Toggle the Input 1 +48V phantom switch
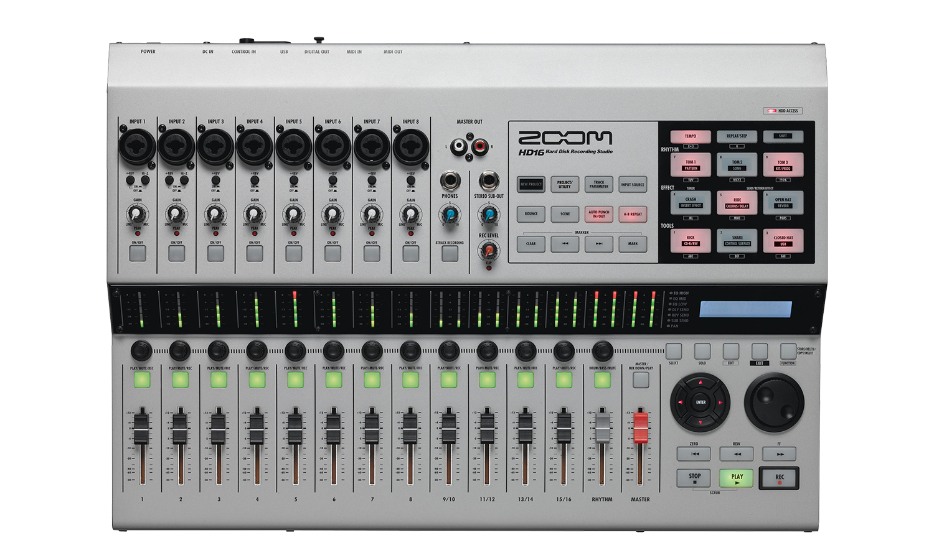The width and height of the screenshot is (934, 560). coord(130,180)
